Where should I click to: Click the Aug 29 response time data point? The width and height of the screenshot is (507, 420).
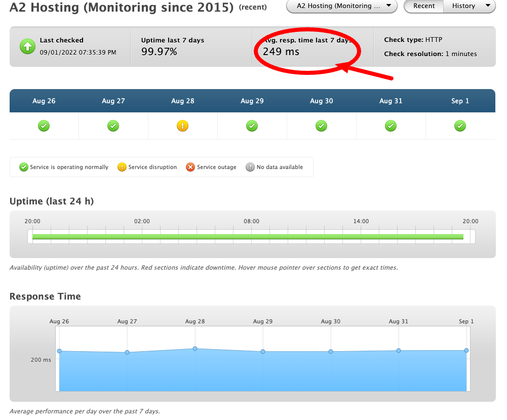click(263, 352)
